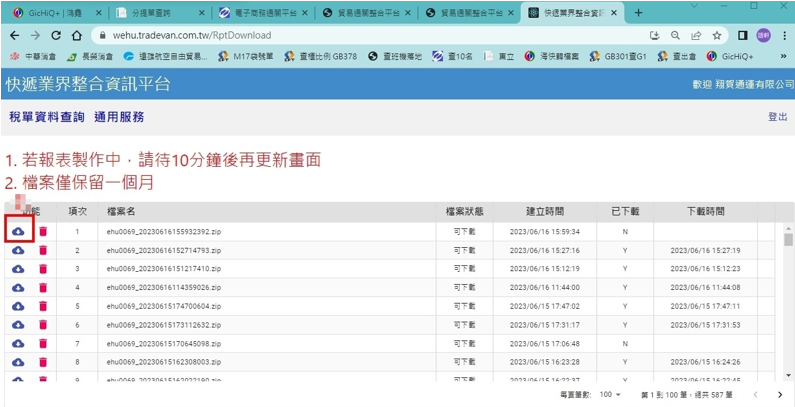This screenshot has width=795, height=407.
Task: Click the address bar URL field
Action: point(350,35)
